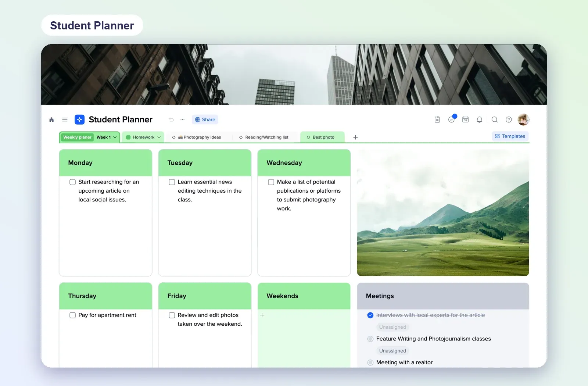
Task: Open the Best photo tab
Action: pyautogui.click(x=322, y=137)
